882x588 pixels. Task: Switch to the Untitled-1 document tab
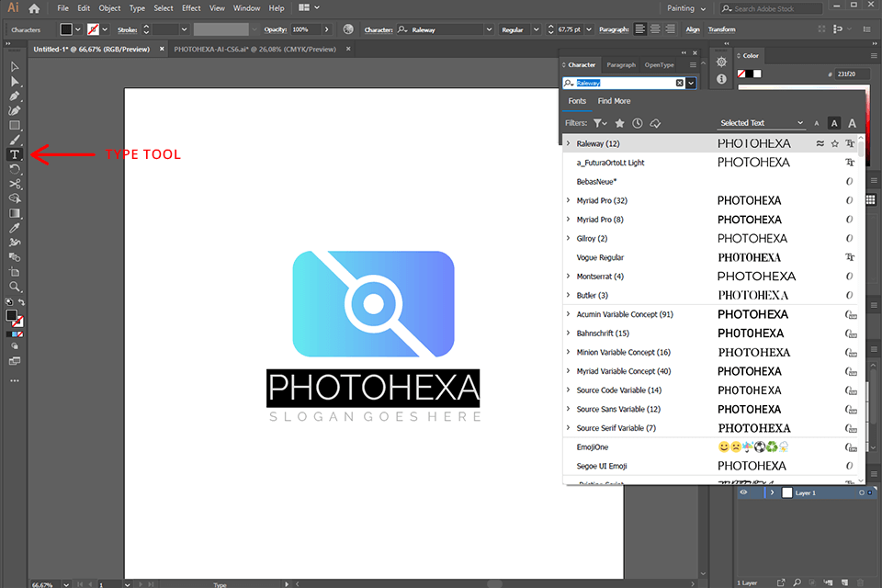(x=87, y=48)
